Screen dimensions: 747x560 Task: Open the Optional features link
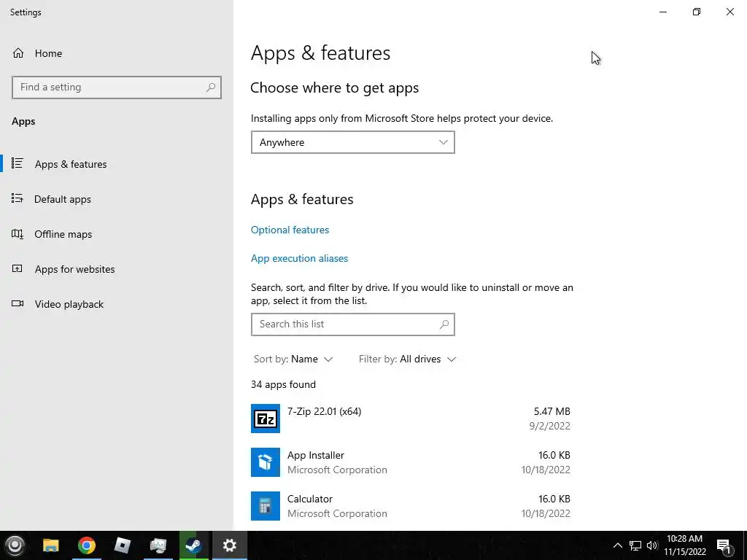[290, 230]
